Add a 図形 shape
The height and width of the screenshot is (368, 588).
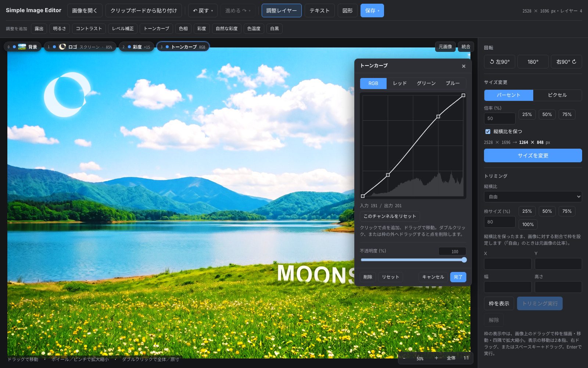[x=347, y=11]
